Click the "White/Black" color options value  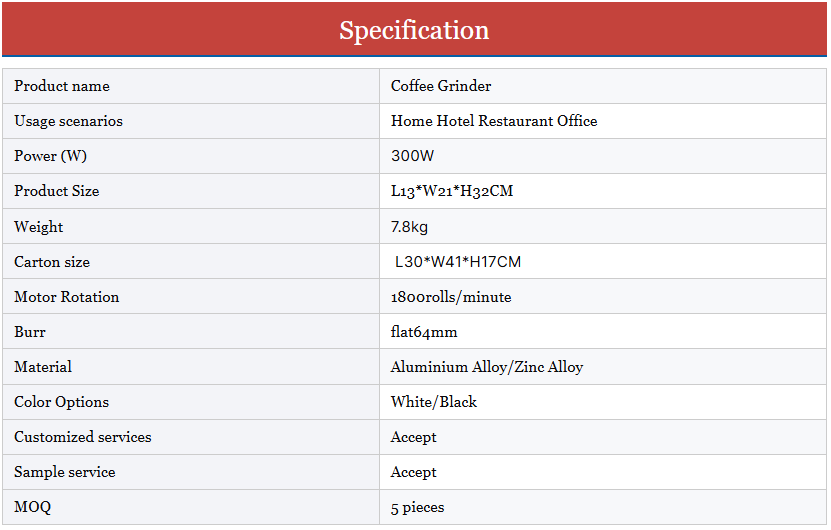[x=434, y=402]
